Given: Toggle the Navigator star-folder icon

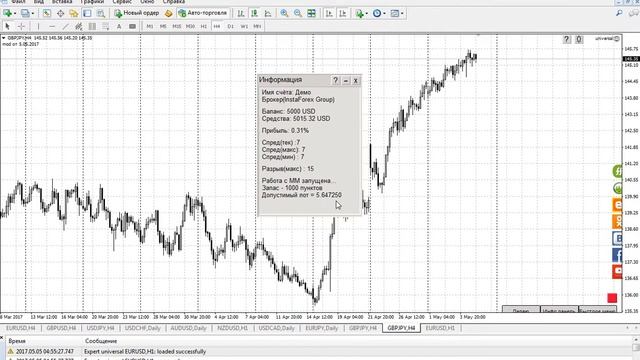Looking at the screenshot, I should point(74,13).
